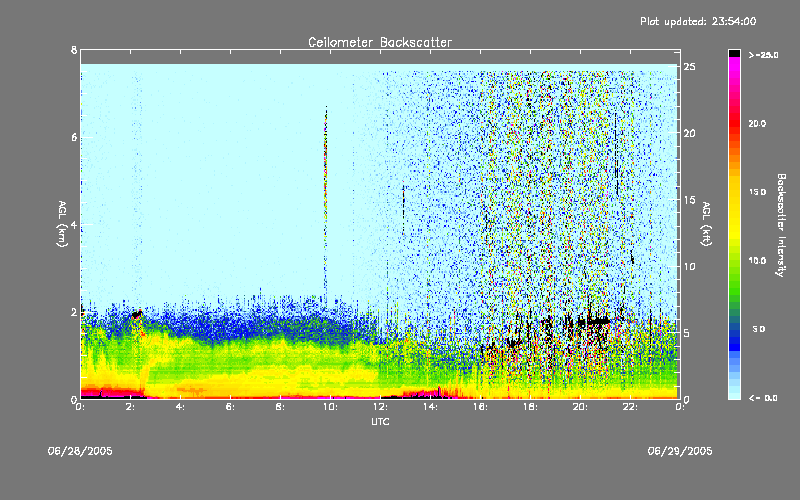800x500 pixels.
Task: Click the 'Ceilometer Backscatter' plot title
Action: tap(380, 42)
